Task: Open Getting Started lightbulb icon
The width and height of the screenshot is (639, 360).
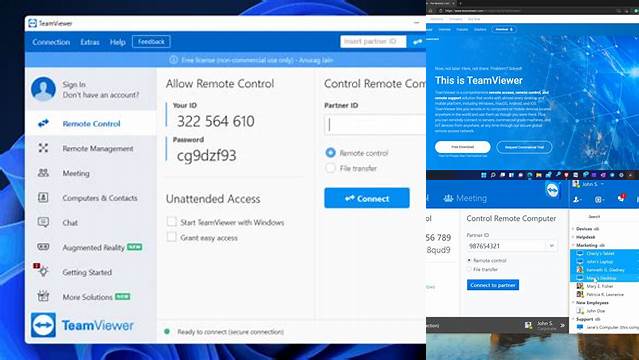Action: coord(42,271)
